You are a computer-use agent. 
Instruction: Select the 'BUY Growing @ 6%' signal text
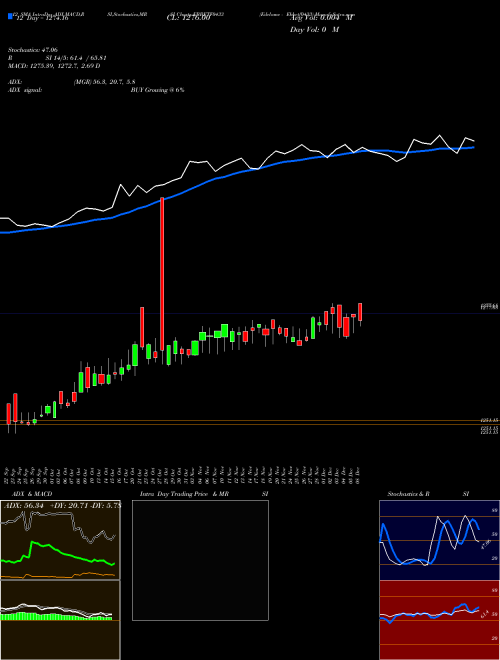(x=157, y=90)
